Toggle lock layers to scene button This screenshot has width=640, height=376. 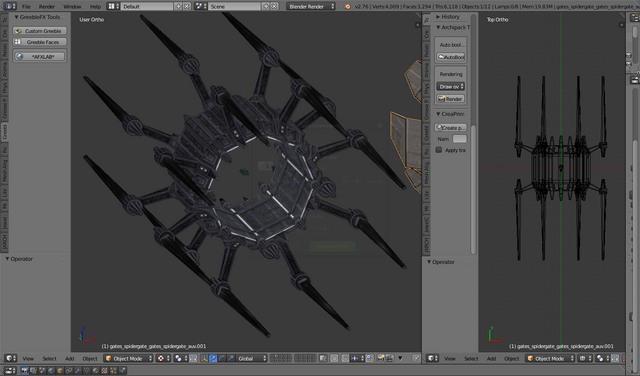[323, 358]
